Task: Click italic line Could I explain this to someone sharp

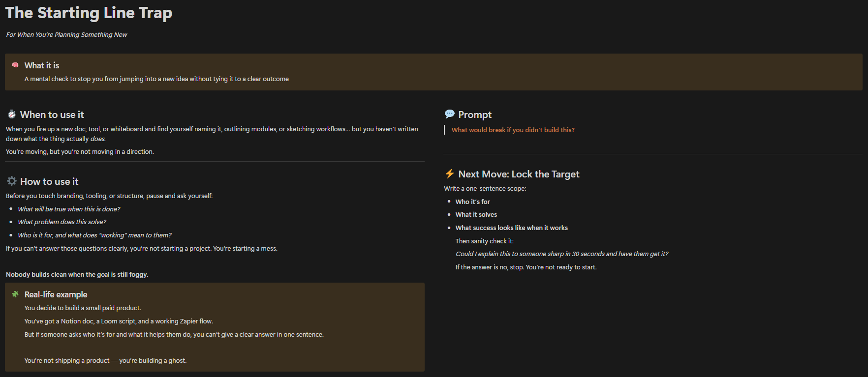Action: (562, 254)
